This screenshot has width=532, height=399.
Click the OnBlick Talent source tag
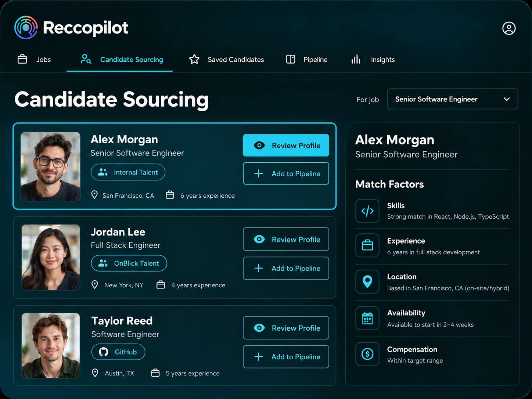pyautogui.click(x=129, y=263)
